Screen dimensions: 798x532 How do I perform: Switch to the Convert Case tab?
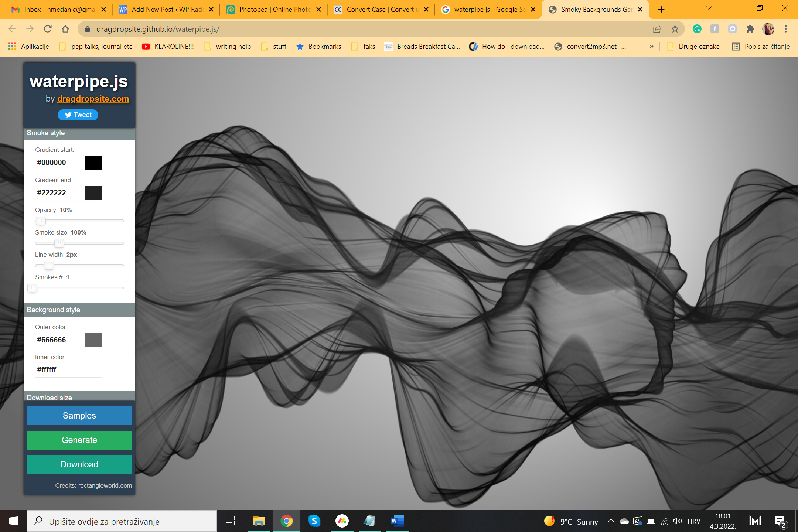[381, 10]
